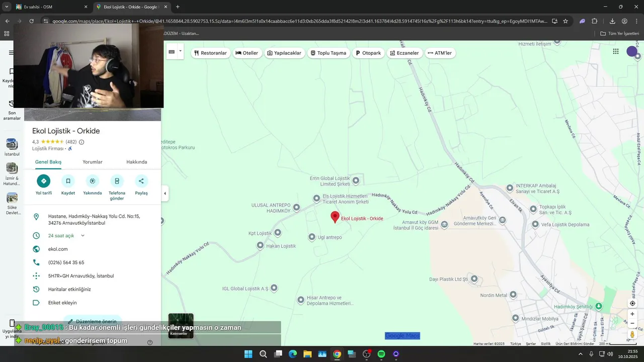Reload the page in Chrome
The width and height of the screenshot is (644, 362).
[x=31, y=21]
